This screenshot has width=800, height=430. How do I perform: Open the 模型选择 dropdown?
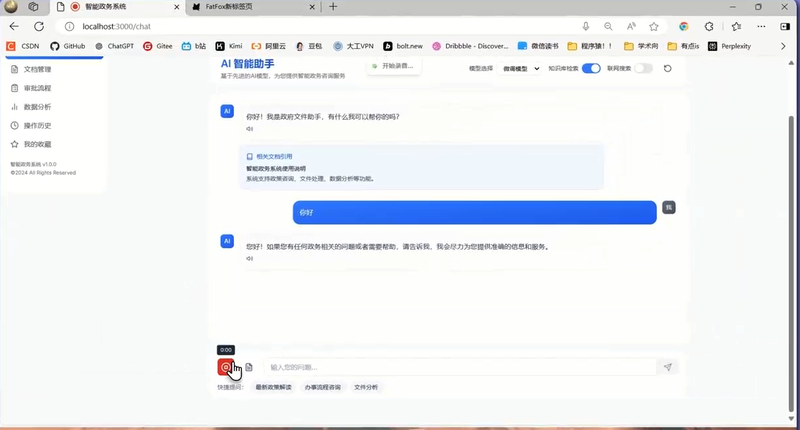[x=520, y=68]
